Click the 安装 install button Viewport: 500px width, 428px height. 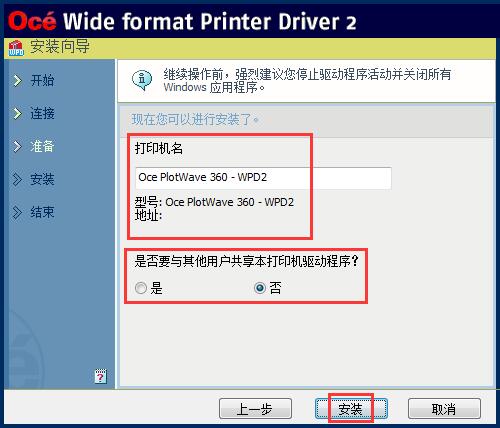(x=351, y=409)
